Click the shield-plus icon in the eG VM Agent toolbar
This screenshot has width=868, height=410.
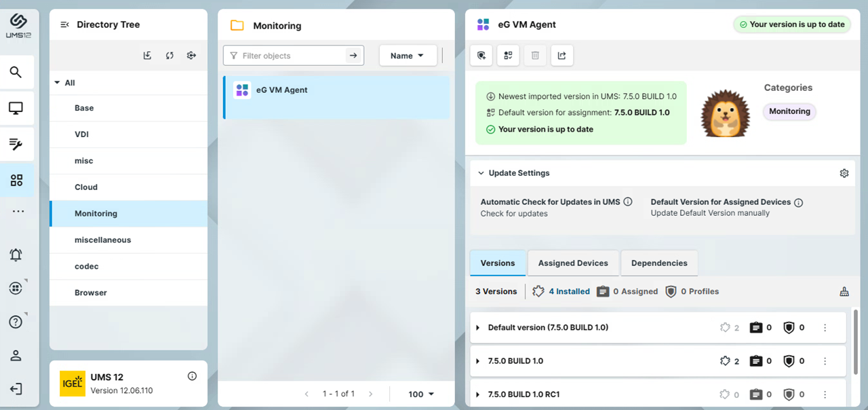(481, 56)
